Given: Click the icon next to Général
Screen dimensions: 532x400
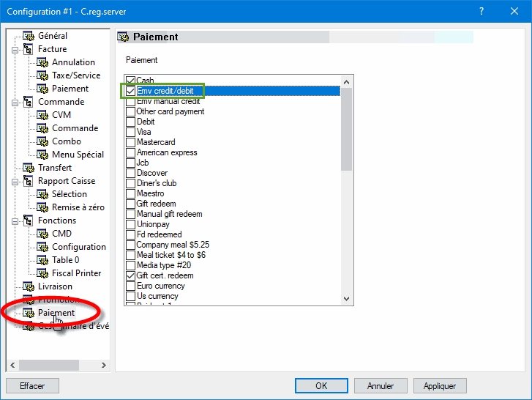Looking at the screenshot, I should 29,36.
